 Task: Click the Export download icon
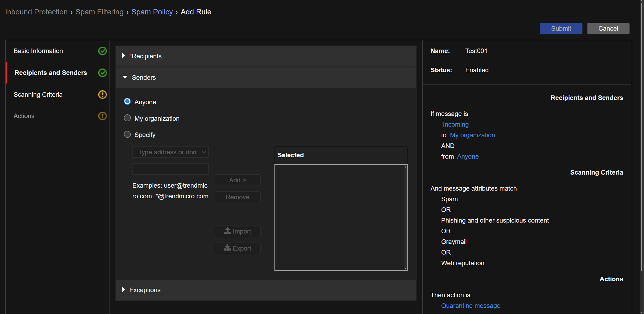(x=227, y=248)
